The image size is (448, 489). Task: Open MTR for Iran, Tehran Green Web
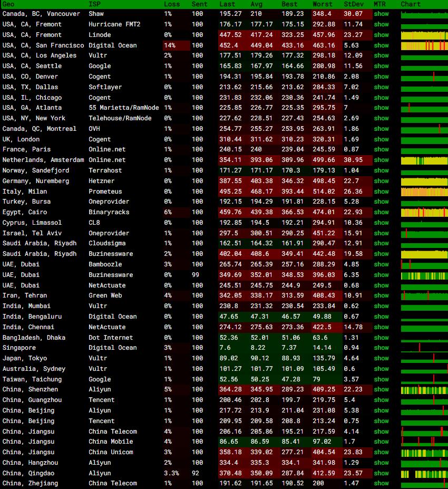point(382,295)
